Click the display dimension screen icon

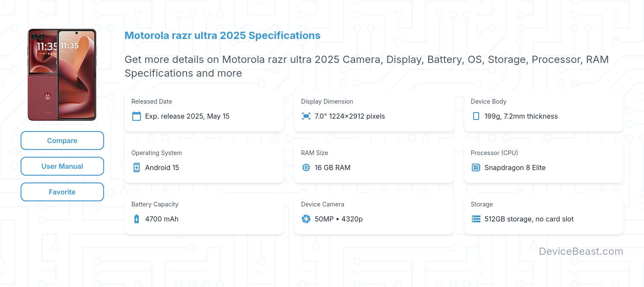pyautogui.click(x=306, y=116)
